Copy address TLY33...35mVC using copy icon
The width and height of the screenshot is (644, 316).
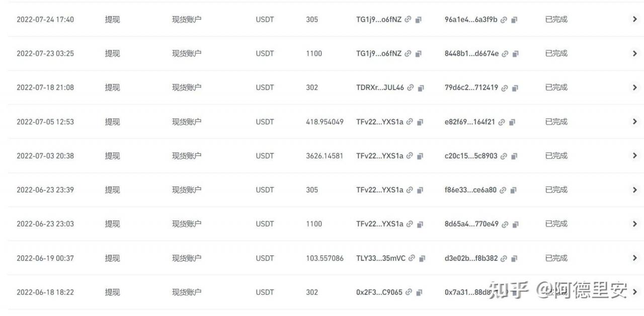pos(423,259)
